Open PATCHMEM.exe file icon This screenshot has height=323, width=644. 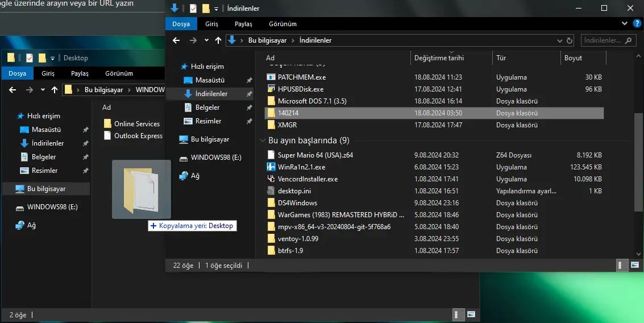[271, 77]
